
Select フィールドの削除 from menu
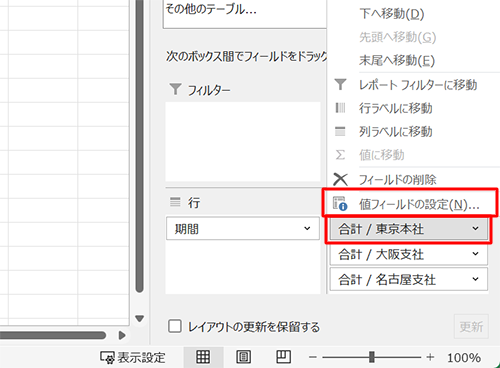click(x=397, y=180)
